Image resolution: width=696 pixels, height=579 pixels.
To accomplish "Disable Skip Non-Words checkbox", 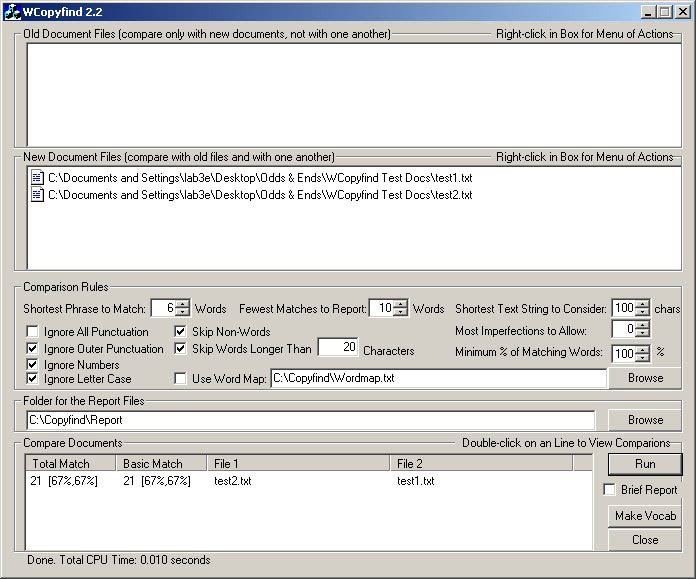I will [180, 332].
